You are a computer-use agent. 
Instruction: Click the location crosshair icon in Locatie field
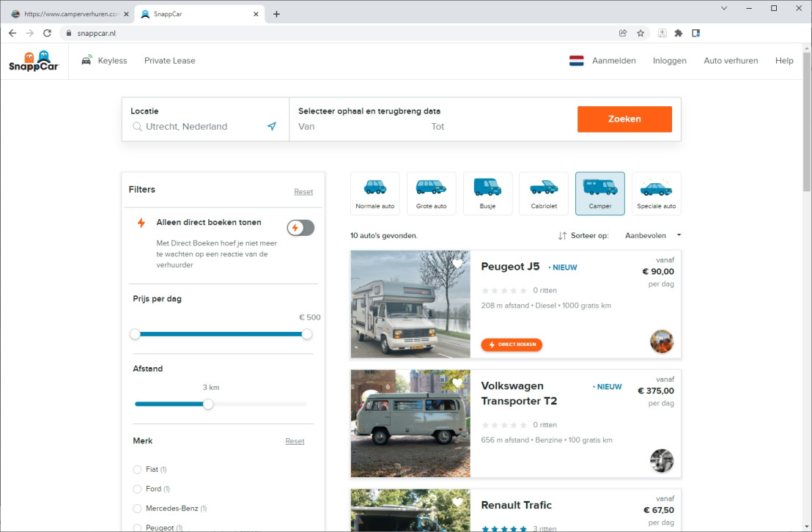(272, 126)
